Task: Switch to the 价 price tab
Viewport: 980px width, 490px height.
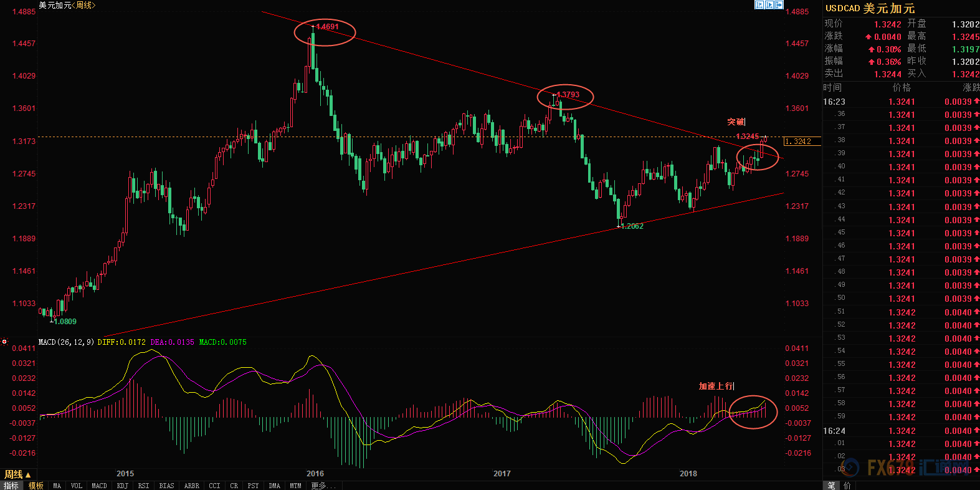Action: point(847,486)
